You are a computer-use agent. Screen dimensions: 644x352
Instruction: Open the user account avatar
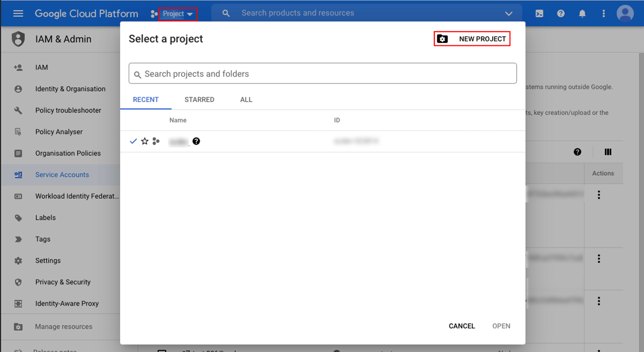[625, 14]
